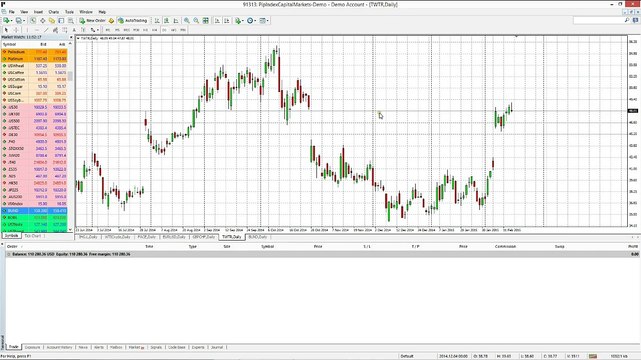Screen dimensions: 641x360
Task: Set timeframe to M15
Action: click(127, 30)
